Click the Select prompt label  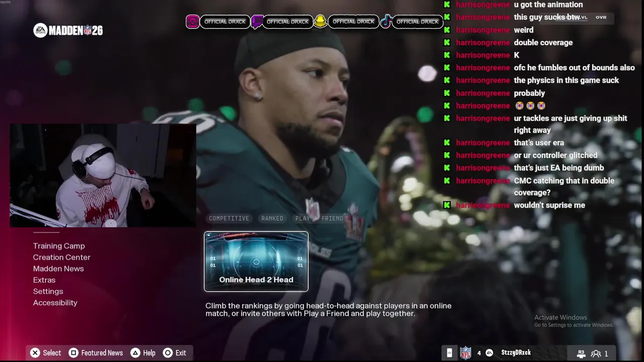point(52,353)
